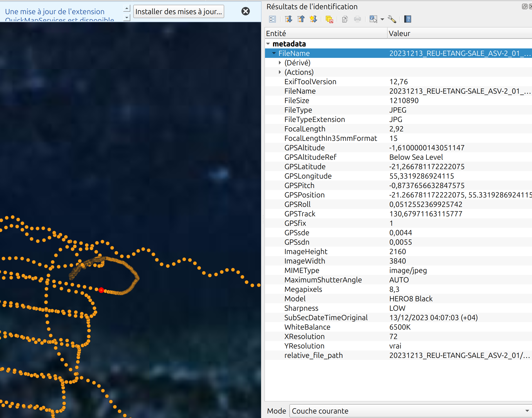
Task: Copy selected feature to clipboard
Action: click(x=345, y=19)
